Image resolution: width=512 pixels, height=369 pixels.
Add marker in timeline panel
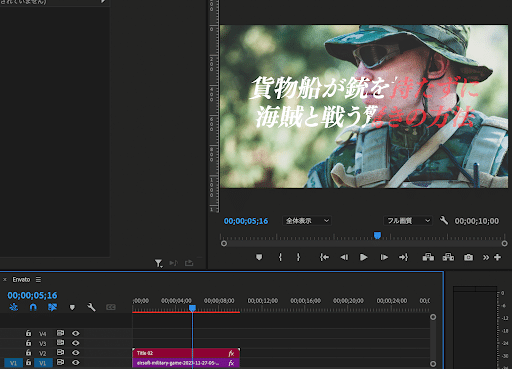coord(72,307)
